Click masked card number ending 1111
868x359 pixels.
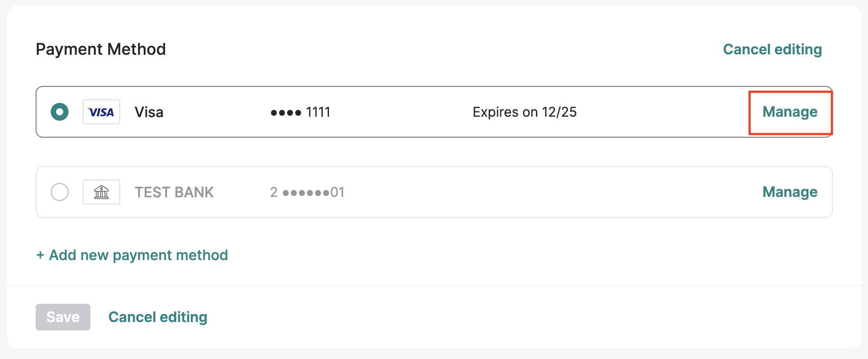[300, 112]
